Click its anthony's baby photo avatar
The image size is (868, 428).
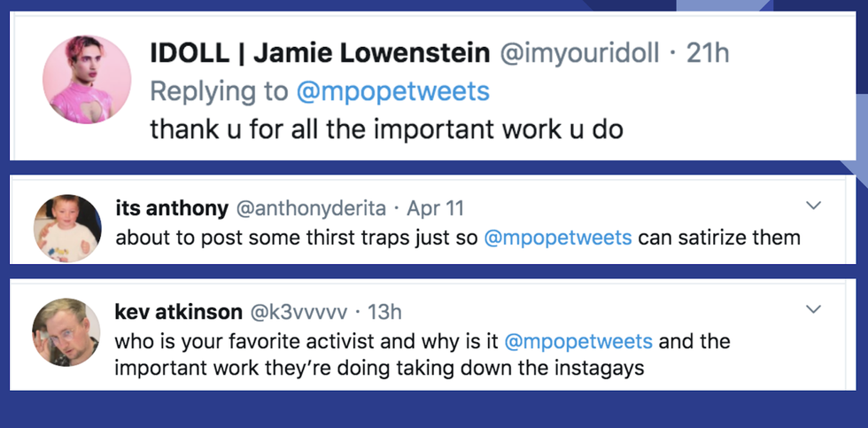pyautogui.click(x=67, y=228)
